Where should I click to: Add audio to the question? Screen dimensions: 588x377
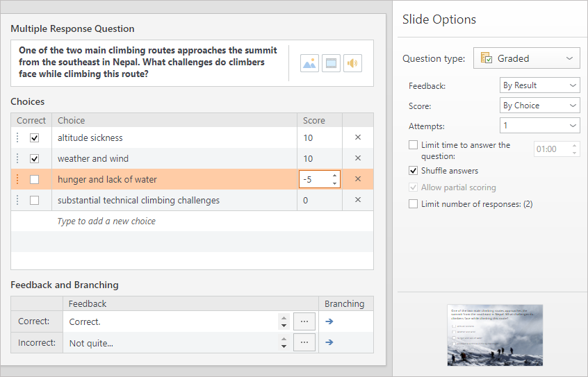coord(352,63)
